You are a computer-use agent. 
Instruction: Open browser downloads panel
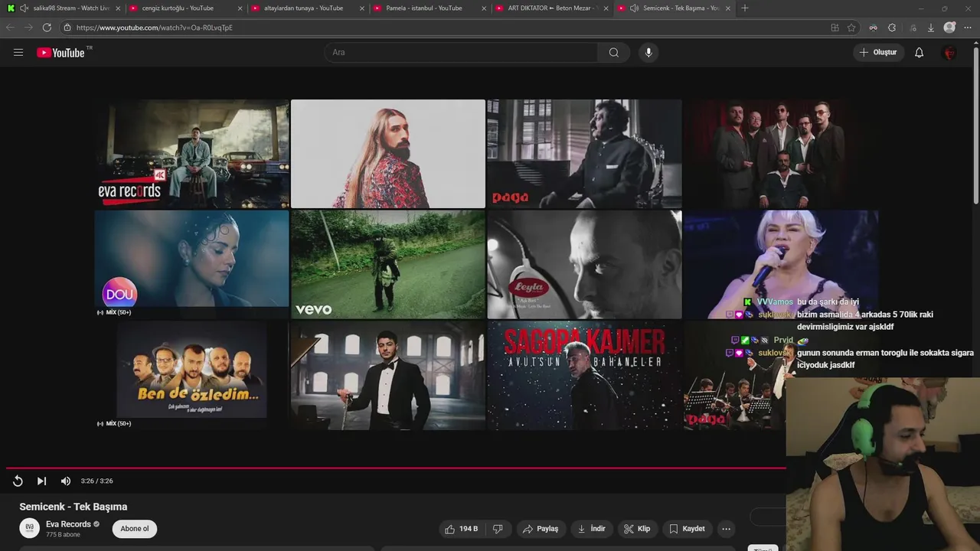click(930, 28)
